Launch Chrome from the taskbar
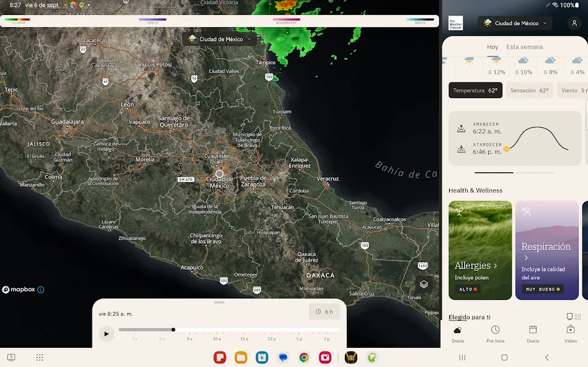 coord(304,357)
